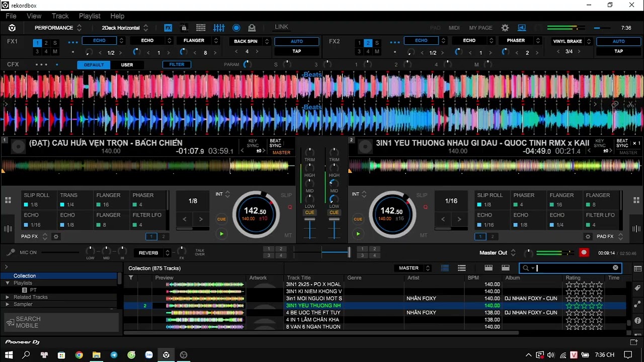Image resolution: width=644 pixels, height=362 pixels.
Task: Open the Playlist menu
Action: coord(90,16)
